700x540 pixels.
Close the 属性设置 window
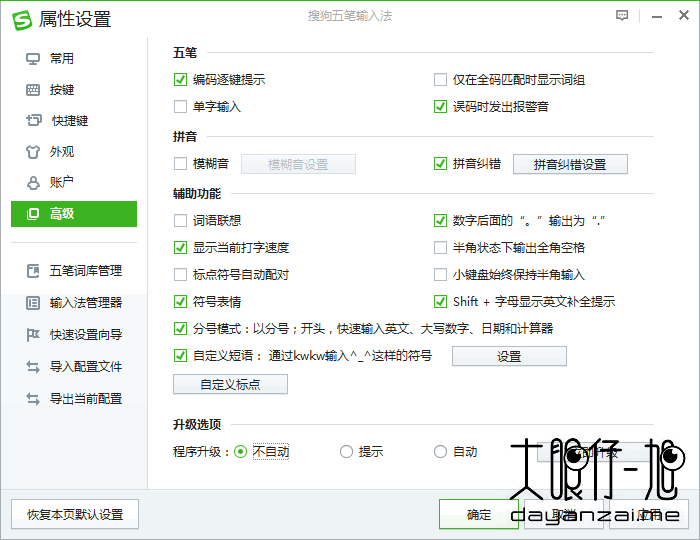pos(683,15)
